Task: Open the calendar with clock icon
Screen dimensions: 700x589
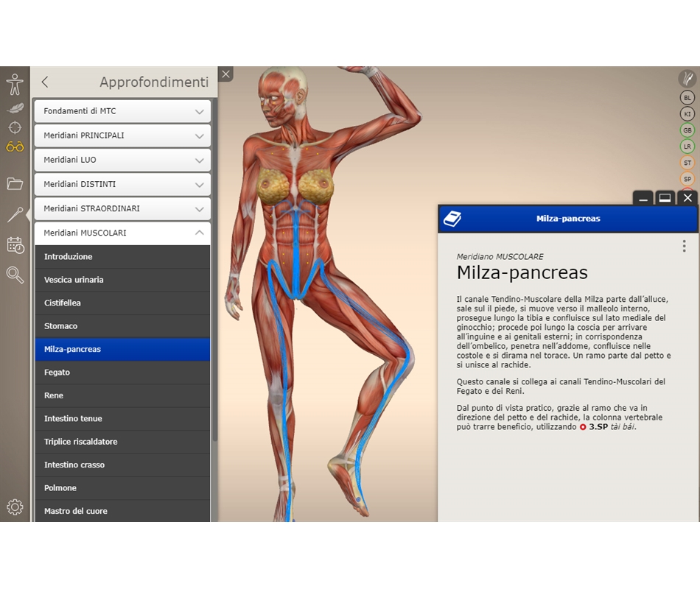Action: (x=15, y=245)
